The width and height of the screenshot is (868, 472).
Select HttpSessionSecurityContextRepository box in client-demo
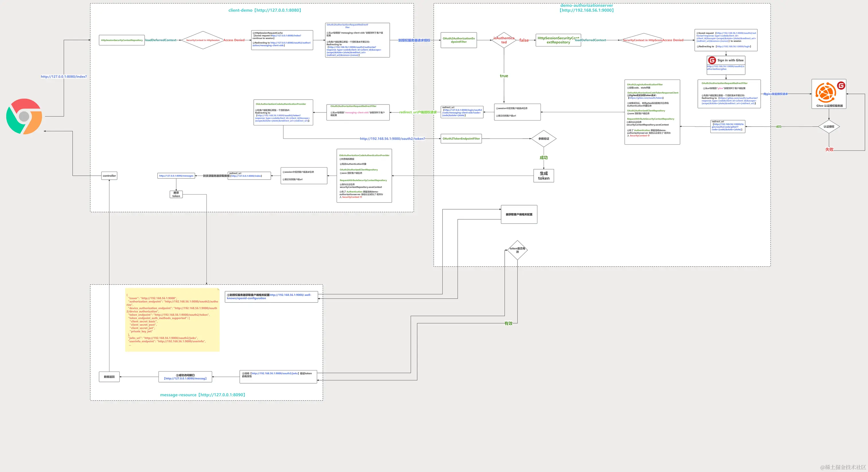pos(122,40)
